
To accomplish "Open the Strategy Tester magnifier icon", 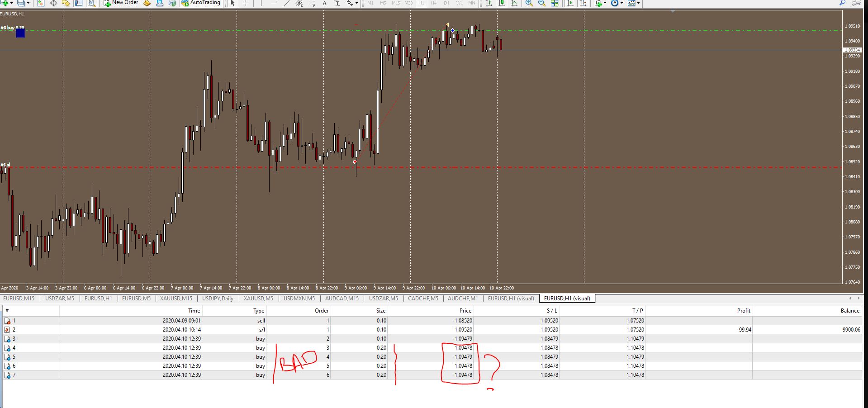I will point(91,3).
